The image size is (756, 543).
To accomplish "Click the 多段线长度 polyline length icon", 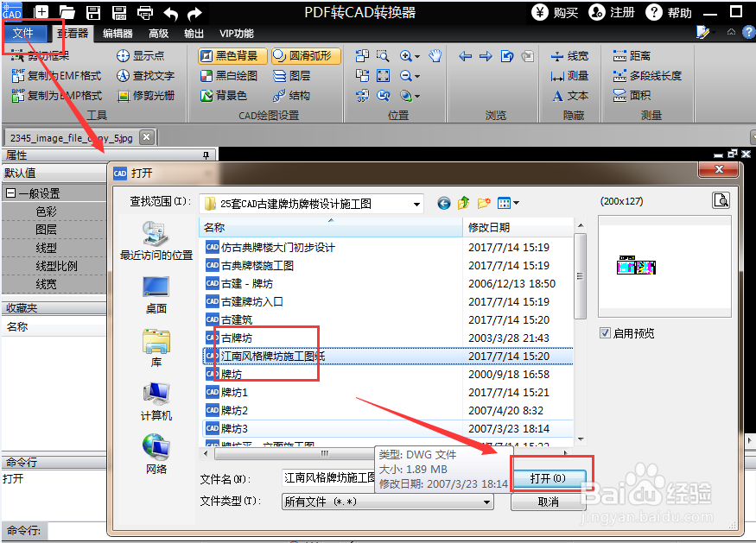I will pos(655,75).
